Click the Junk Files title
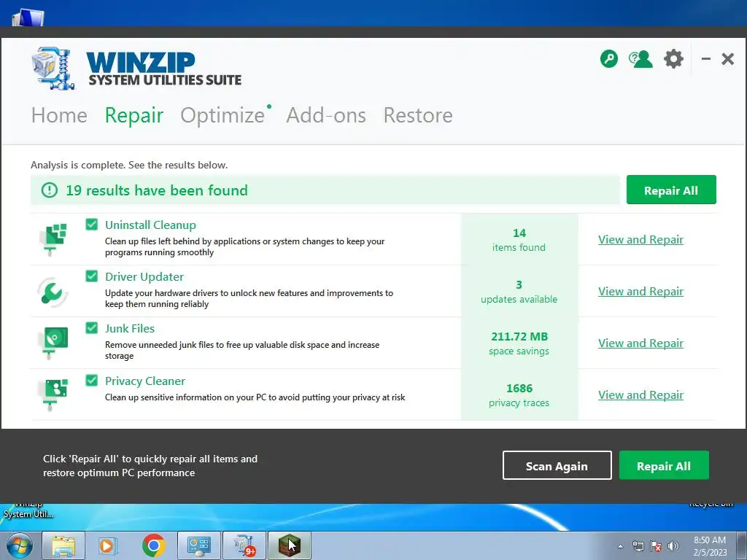This screenshot has height=560, width=747. point(130,329)
